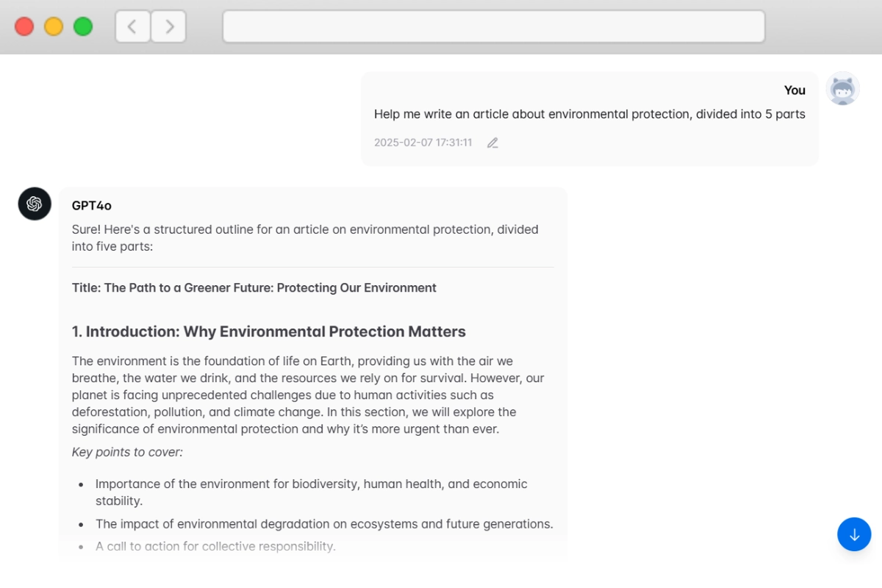
Task: Open the user profile avatar
Action: tap(842, 89)
